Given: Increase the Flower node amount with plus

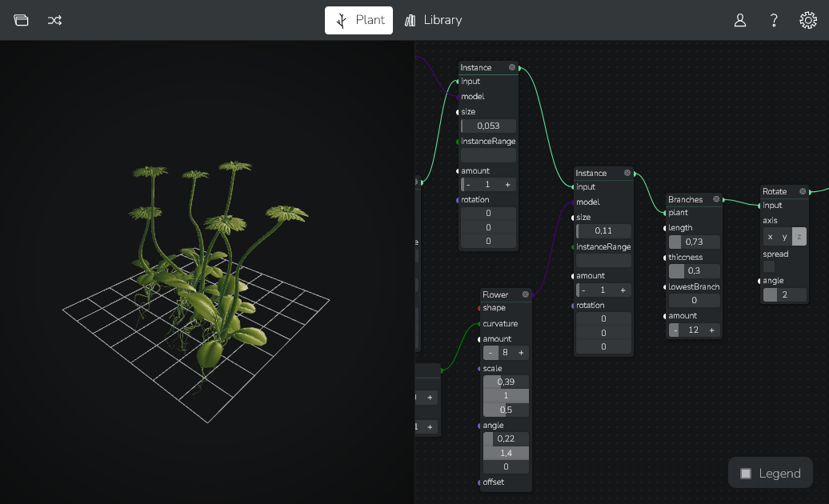Looking at the screenshot, I should (521, 353).
